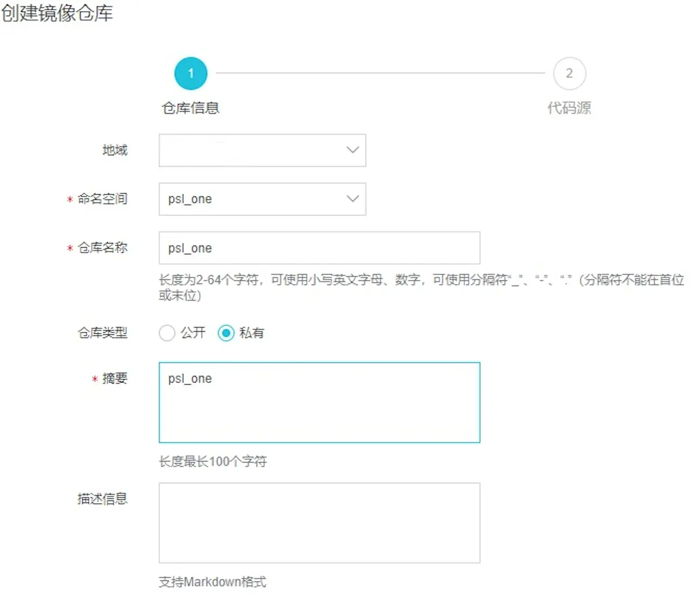Image resolution: width=700 pixels, height=607 pixels.
Task: Click the required asterisk beside 摘要
Action: 93,380
